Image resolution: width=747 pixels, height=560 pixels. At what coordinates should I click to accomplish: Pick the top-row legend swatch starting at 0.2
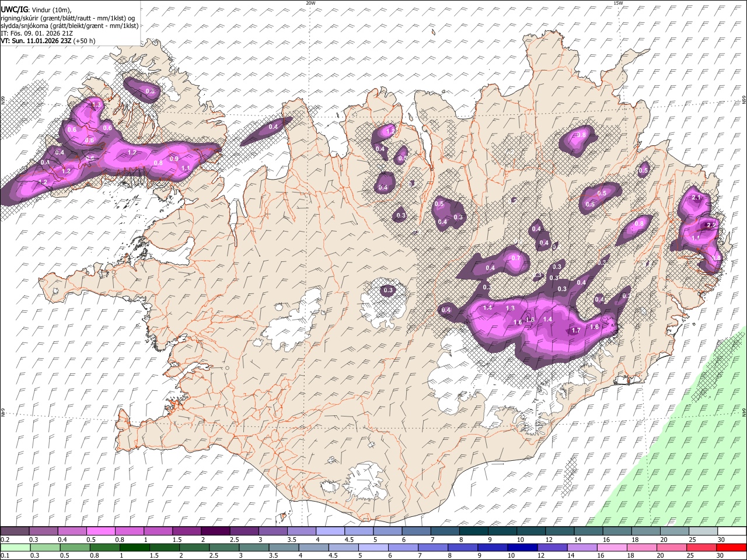[x=15, y=531]
